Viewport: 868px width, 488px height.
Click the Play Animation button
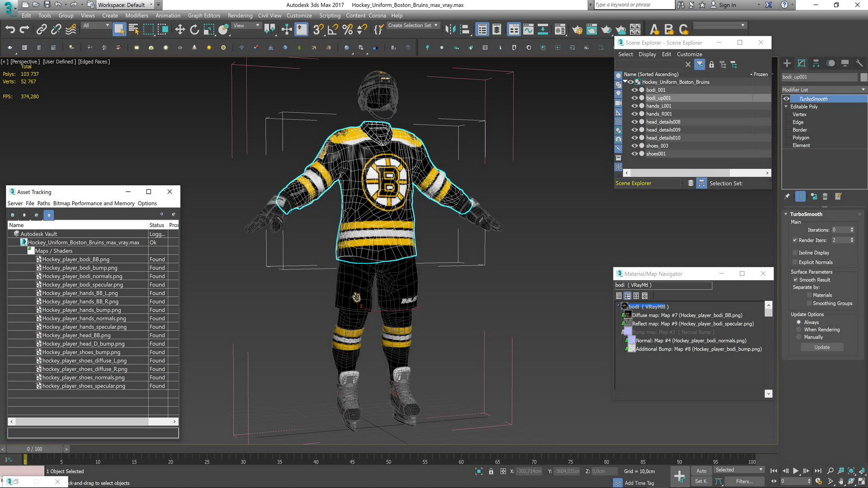point(796,471)
